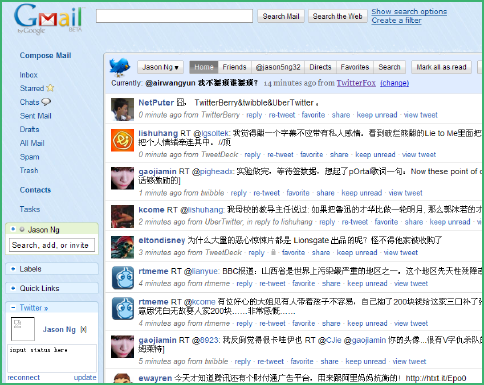Viewport: 484px width, 385px height.
Task: Click Show search options link
Action: [409, 11]
